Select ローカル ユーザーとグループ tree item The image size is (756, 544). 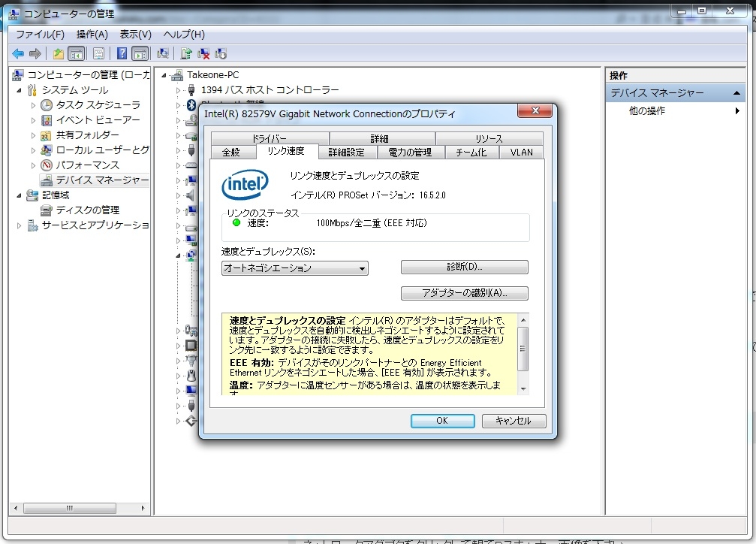(x=102, y=150)
